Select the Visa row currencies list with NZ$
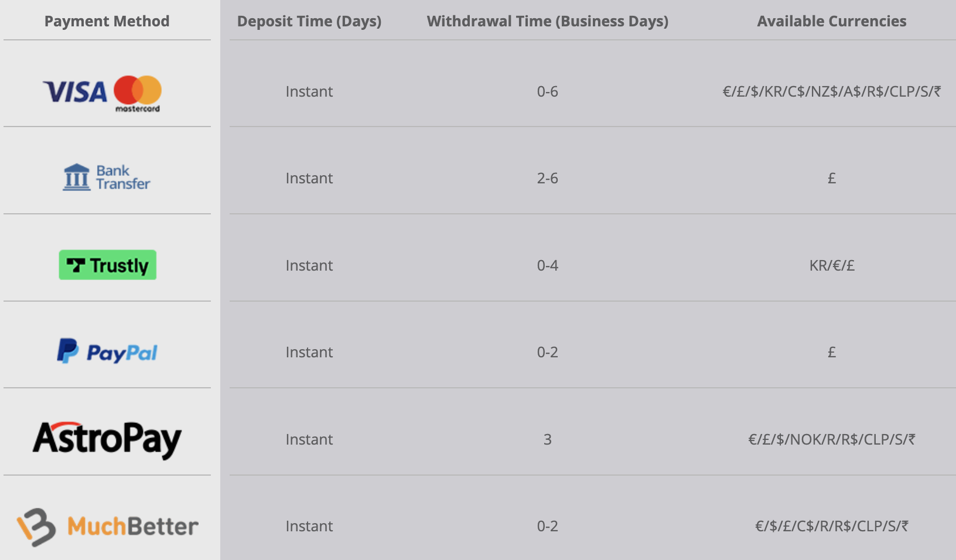Screen dimensions: 956x560 [x=831, y=92]
